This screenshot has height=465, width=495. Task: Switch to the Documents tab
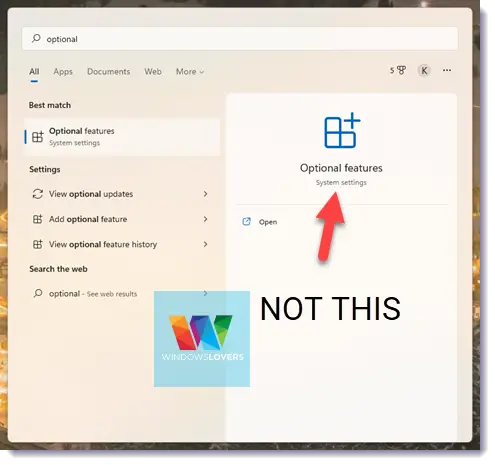click(x=109, y=72)
